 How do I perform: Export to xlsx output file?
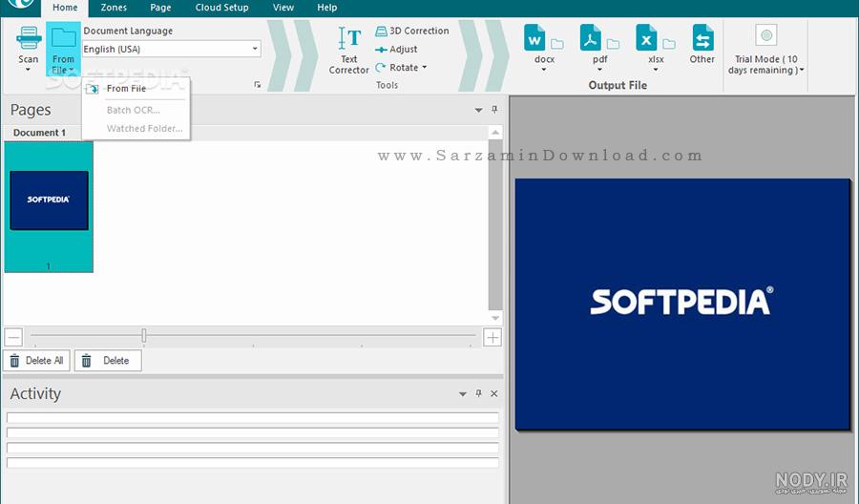point(646,38)
